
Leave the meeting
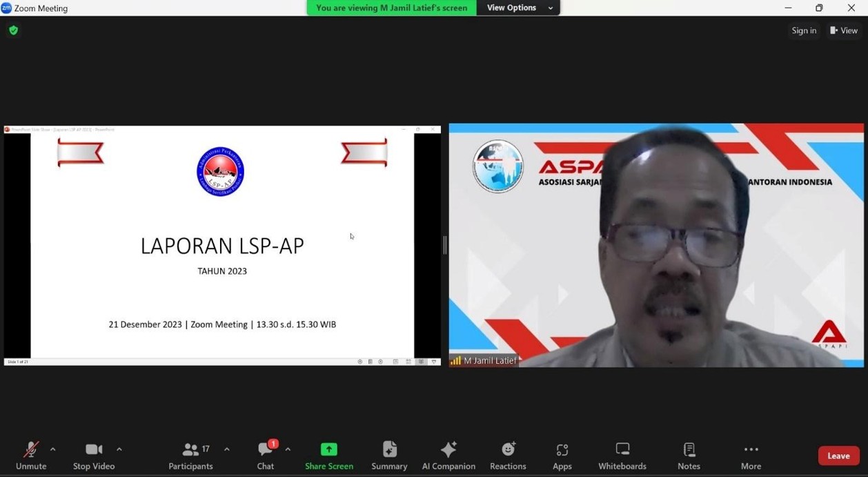pyautogui.click(x=838, y=456)
